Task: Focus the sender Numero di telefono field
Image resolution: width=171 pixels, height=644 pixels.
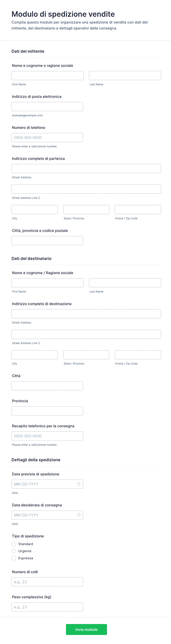Action: 47,138
